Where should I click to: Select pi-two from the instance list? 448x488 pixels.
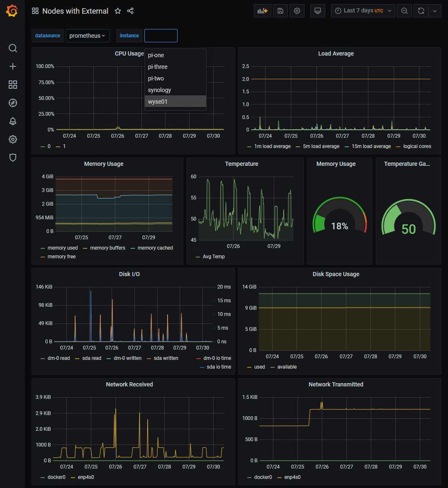(x=156, y=78)
